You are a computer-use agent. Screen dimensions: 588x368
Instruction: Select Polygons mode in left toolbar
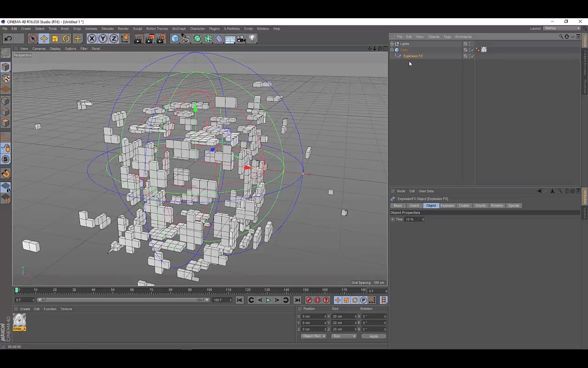coord(6,123)
